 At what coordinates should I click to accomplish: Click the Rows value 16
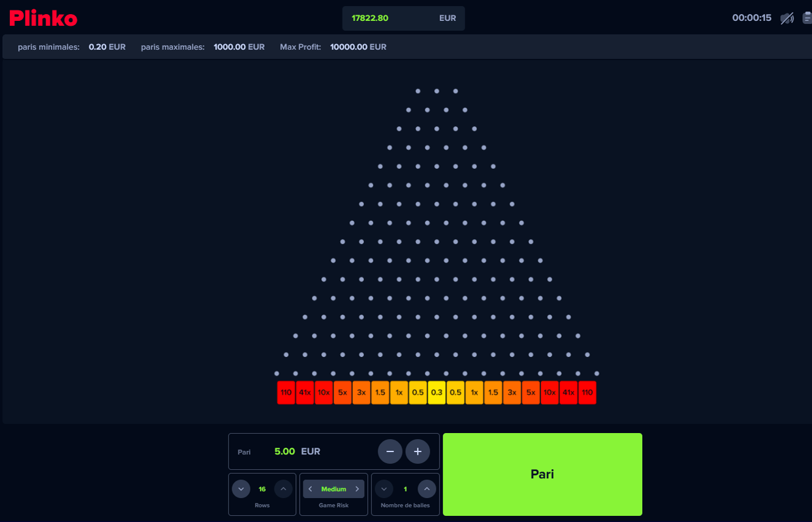(262, 489)
